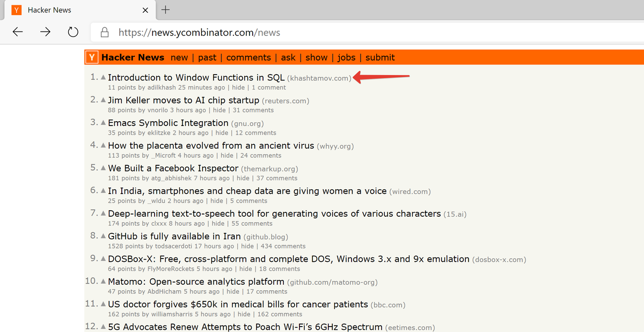Open the DOSBox-X story title
This screenshot has height=332, width=644.
point(289,259)
